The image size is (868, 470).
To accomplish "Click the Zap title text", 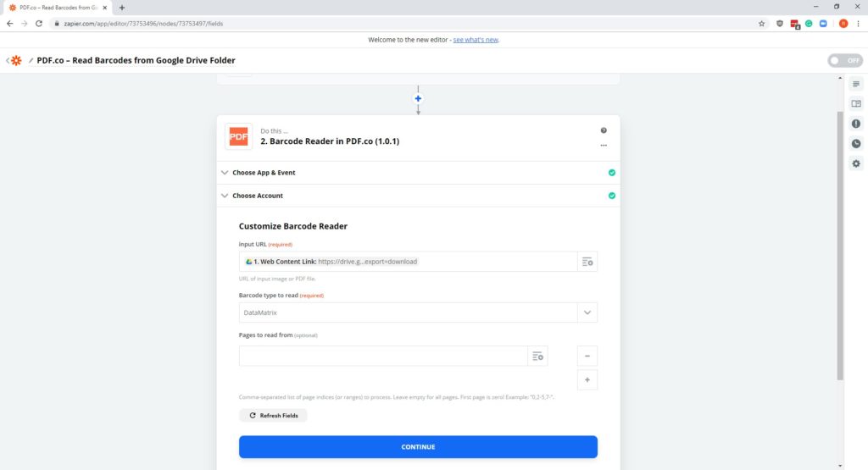I will click(x=136, y=60).
